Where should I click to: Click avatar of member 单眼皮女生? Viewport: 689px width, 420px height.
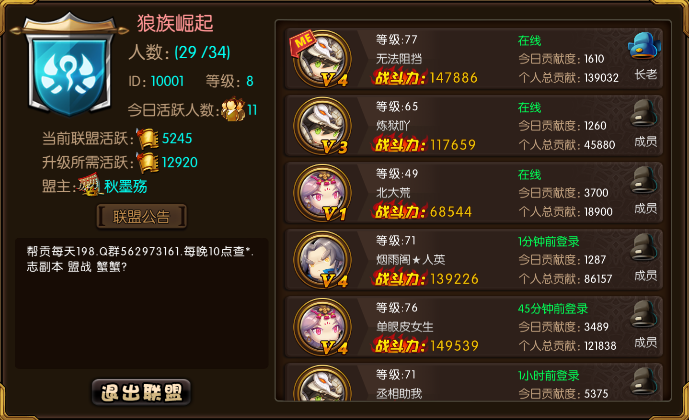[x=322, y=327]
